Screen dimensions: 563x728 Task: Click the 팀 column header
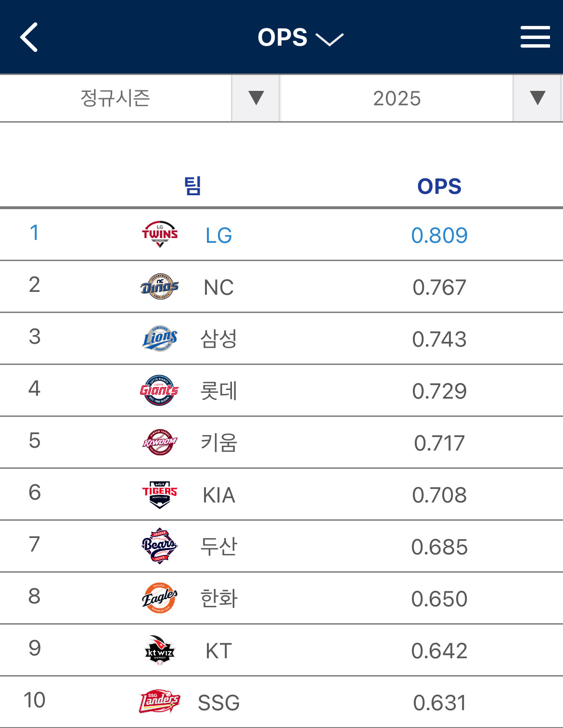[192, 186]
